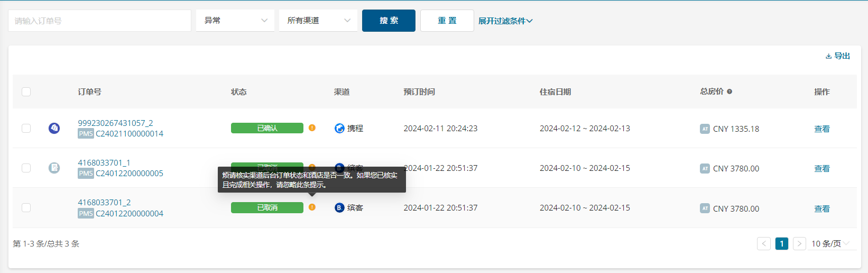Open the 所有渠道 channel dropdown
This screenshot has height=273, width=868.
click(x=318, y=21)
